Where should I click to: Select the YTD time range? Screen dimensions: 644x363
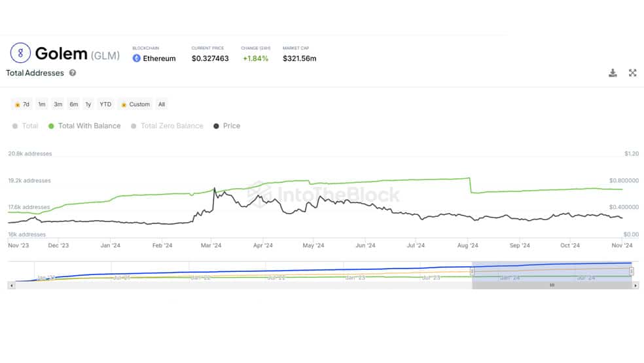coord(105,104)
